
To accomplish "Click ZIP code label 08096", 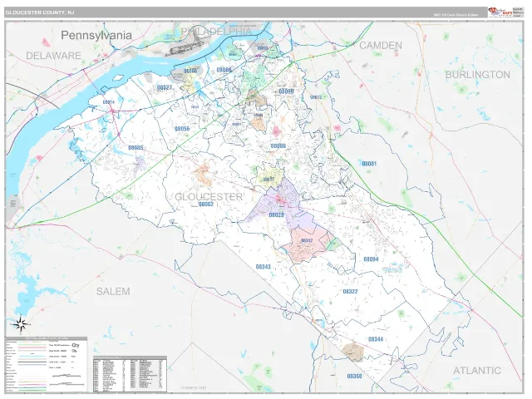I will 286,91.
